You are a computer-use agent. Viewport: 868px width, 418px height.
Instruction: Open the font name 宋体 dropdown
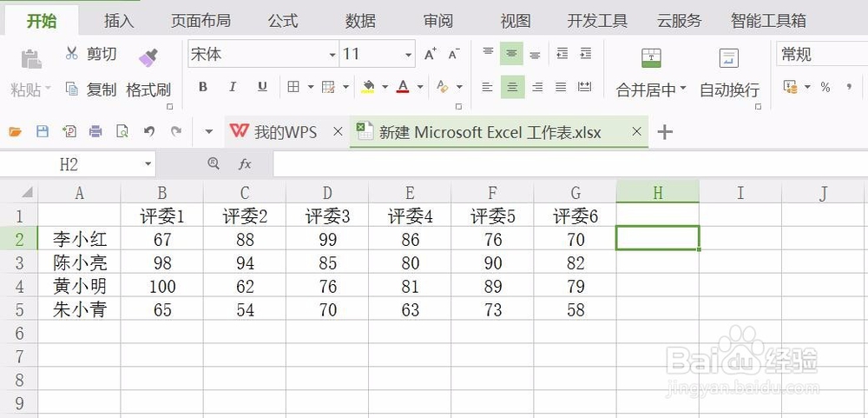(332, 55)
